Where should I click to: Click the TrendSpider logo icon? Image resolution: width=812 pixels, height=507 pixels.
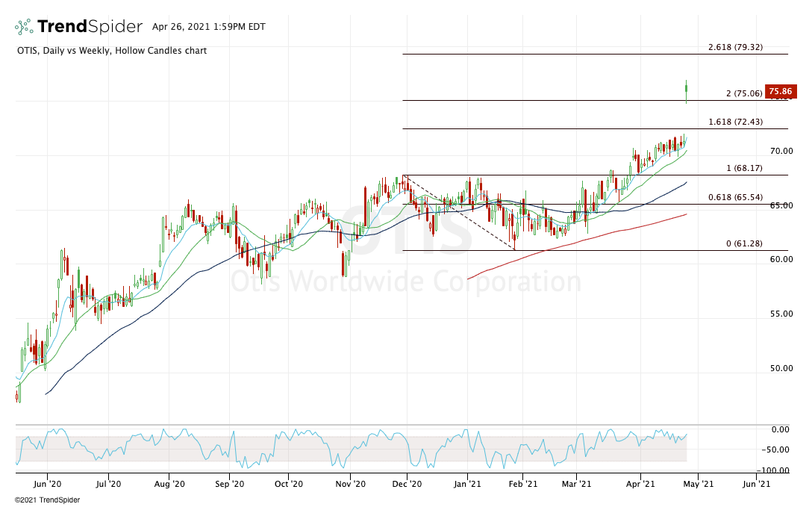tap(24, 27)
